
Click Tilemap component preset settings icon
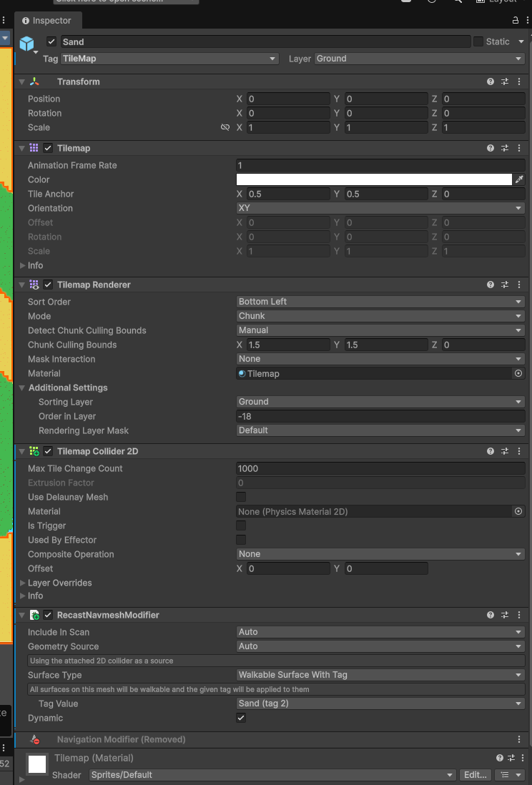(x=505, y=149)
